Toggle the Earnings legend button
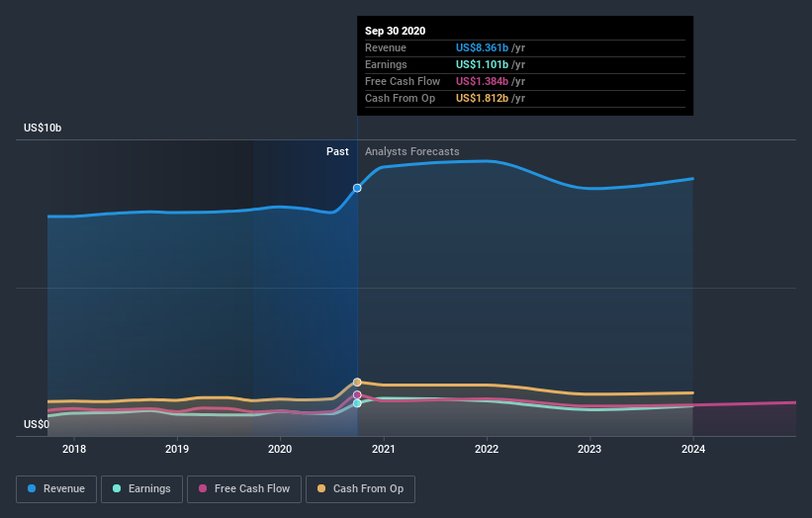Image resolution: width=812 pixels, height=518 pixels. [141, 489]
